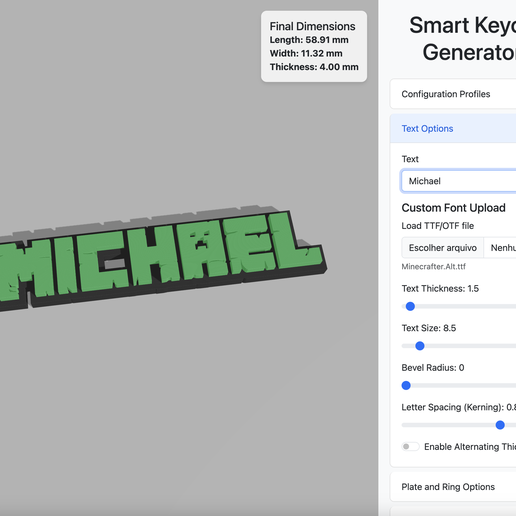The image size is (516, 516).
Task: Click the Bevel Radius slider handle
Action: [x=406, y=386]
